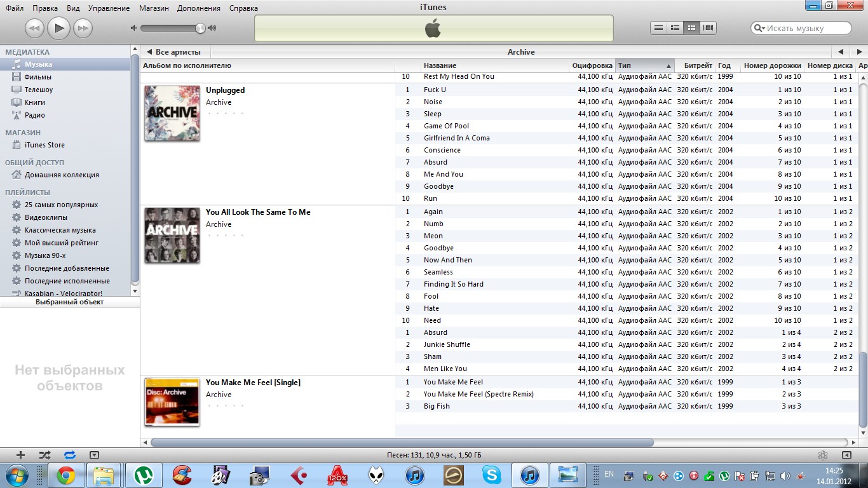This screenshot has height=488, width=868.
Task: Hide the selected item artwork panel
Action: [x=94, y=455]
